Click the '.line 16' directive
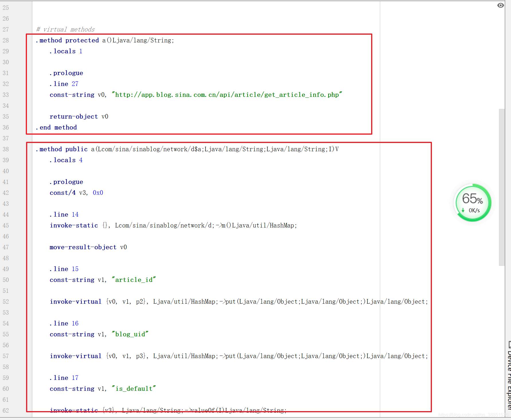Screen dimensions: 511x420 click(64, 323)
